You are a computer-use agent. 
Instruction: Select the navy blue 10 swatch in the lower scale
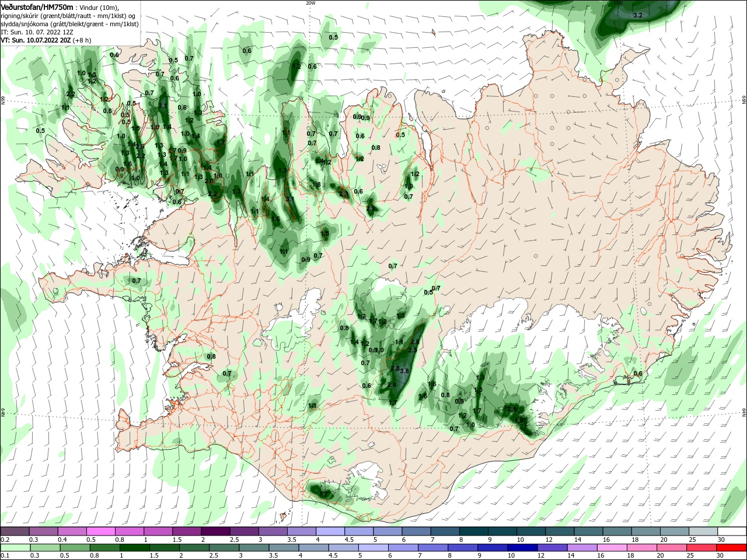pos(522,548)
